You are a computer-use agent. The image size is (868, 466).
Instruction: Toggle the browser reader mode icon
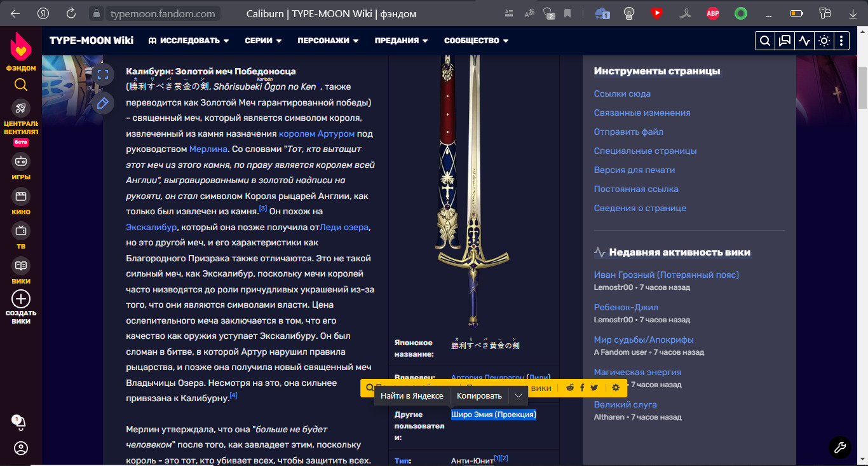[508, 13]
